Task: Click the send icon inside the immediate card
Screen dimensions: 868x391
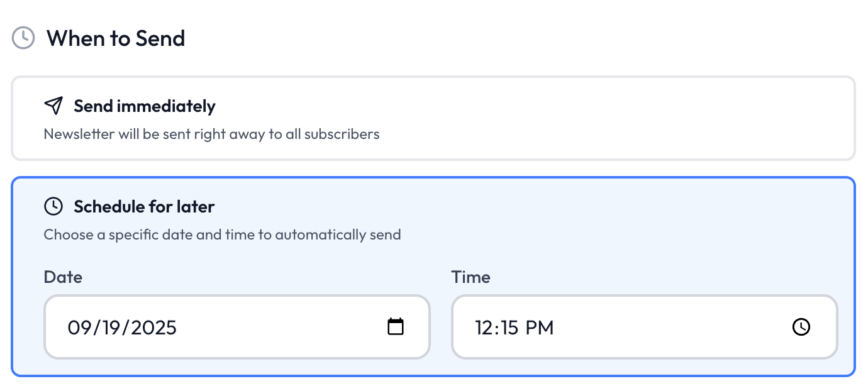Action: [54, 106]
